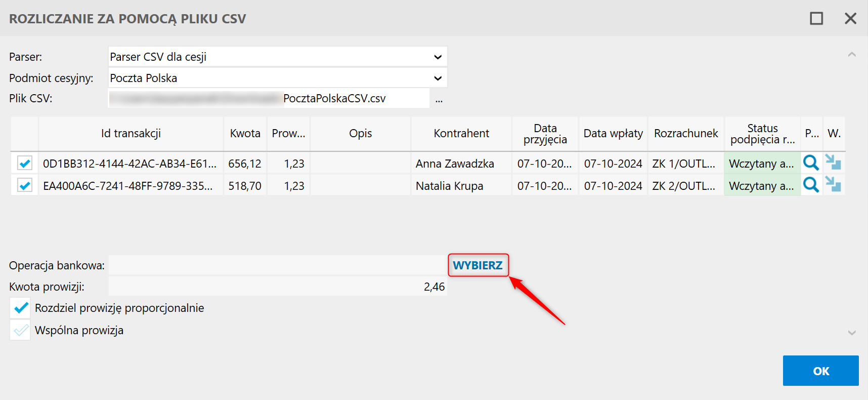This screenshot has width=868, height=400.
Task: Browse for CSV file using ellipsis button
Action: tap(439, 99)
